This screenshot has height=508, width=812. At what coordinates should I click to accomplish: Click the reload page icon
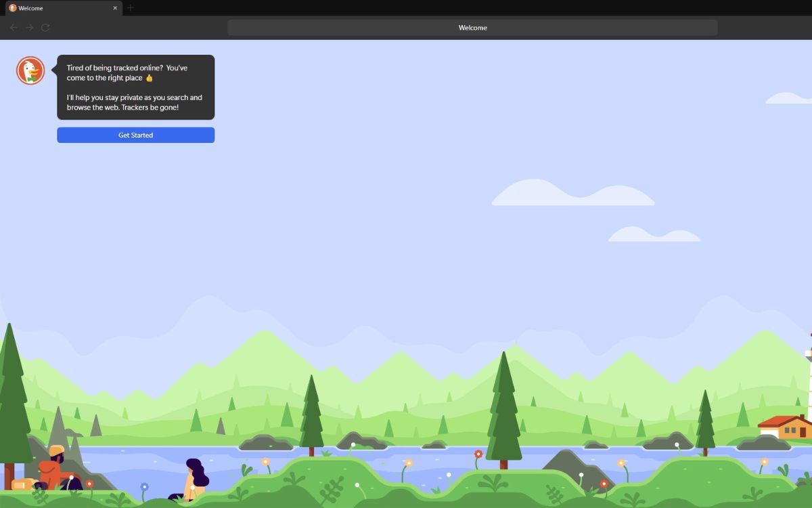click(x=45, y=28)
